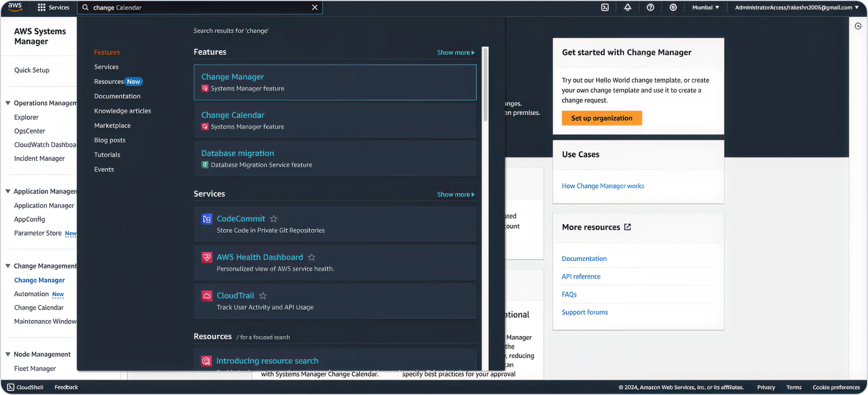Favorite CloudTrail with the star icon
This screenshot has height=395, width=868.
(x=263, y=296)
